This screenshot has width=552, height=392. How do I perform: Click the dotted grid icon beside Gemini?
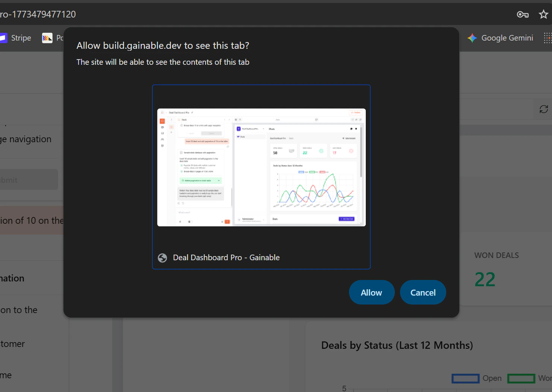(x=548, y=38)
